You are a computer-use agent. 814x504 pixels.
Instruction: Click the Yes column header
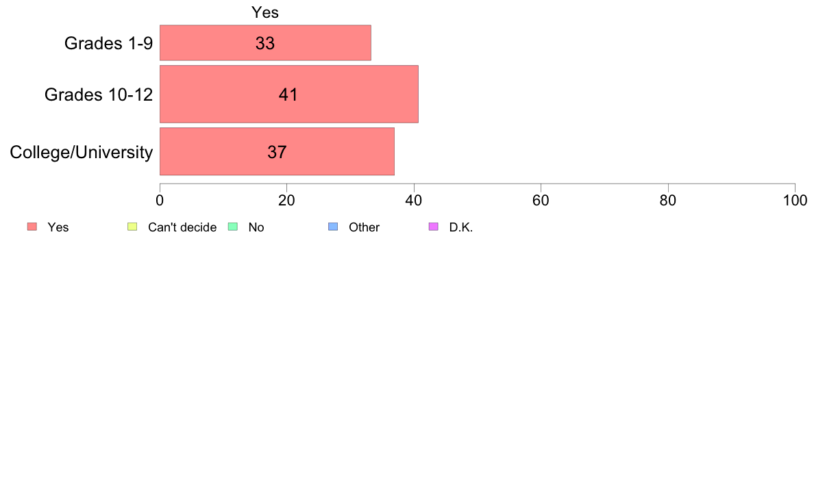265,12
